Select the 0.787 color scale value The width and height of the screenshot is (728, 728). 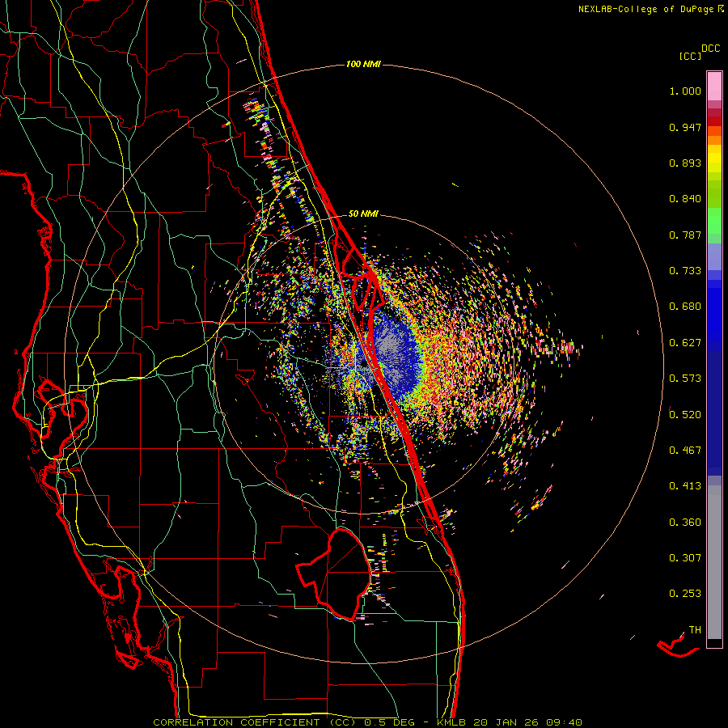[x=685, y=235]
